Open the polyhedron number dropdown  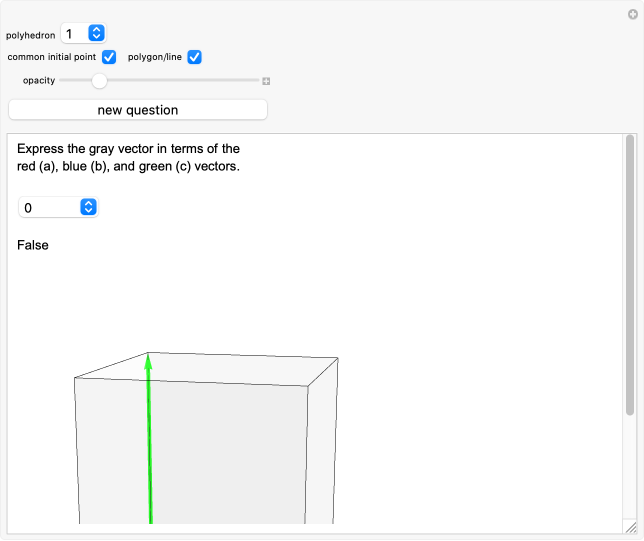point(83,34)
